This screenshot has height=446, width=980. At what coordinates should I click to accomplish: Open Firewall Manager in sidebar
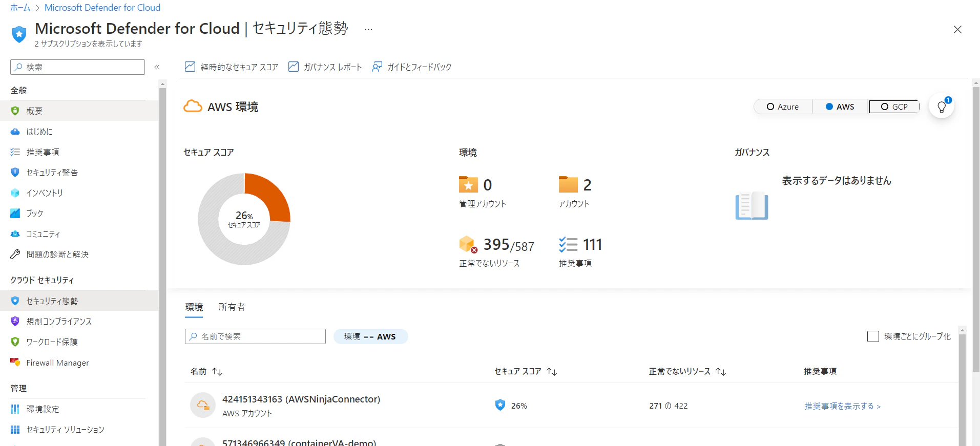[79, 363]
